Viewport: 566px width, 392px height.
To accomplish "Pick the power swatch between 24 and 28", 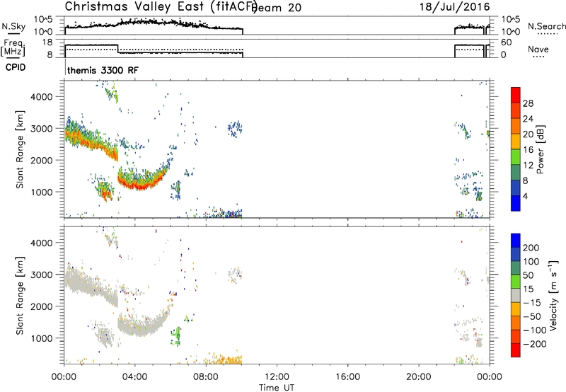I will point(516,110).
